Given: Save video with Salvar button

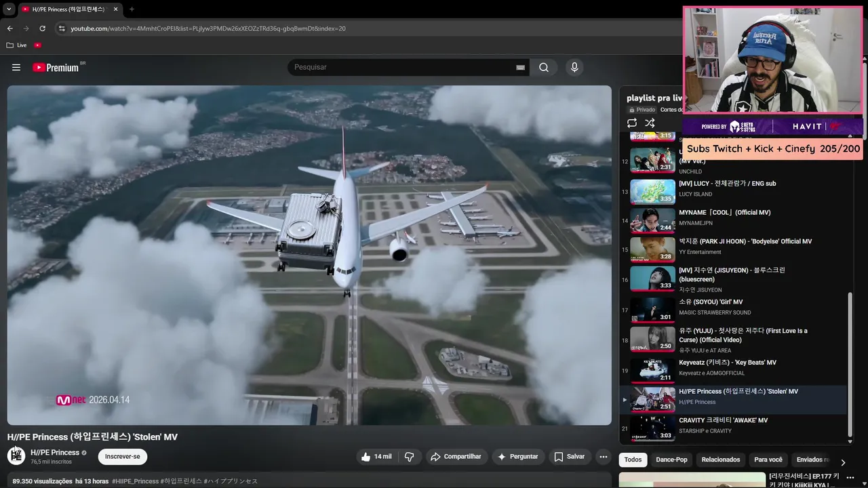Looking at the screenshot, I should tap(569, 457).
